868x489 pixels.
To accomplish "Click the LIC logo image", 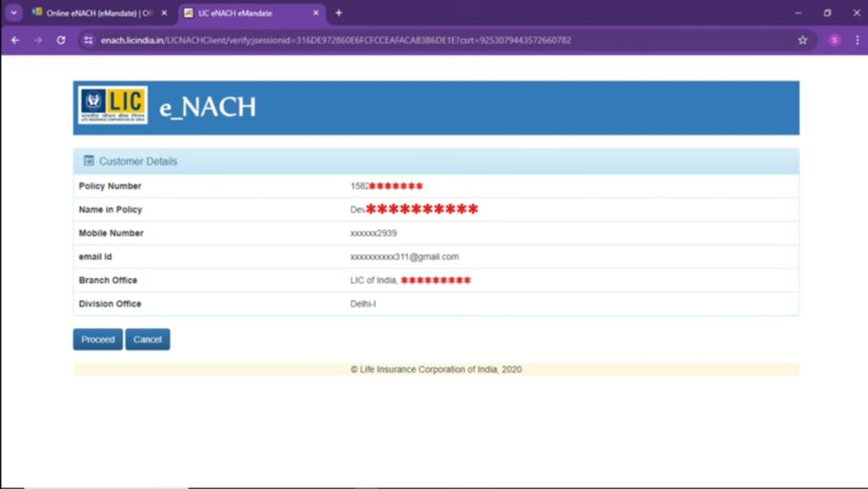I will click(113, 104).
